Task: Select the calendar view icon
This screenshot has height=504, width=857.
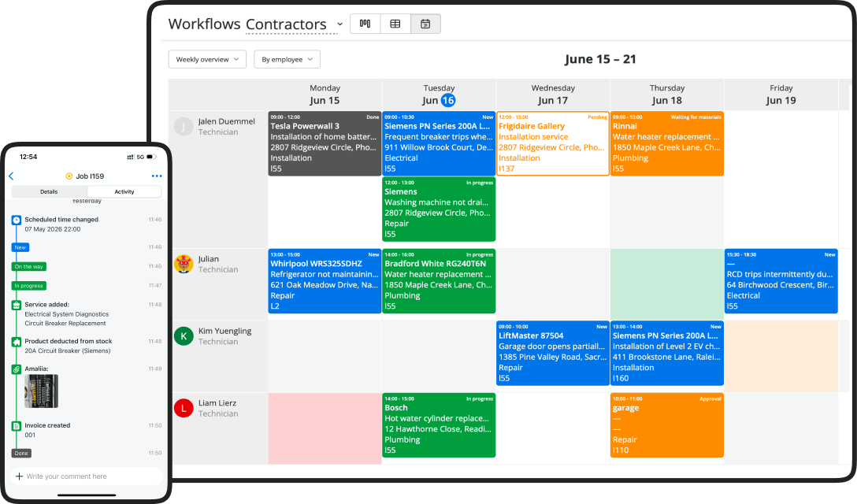Action: pyautogui.click(x=425, y=24)
